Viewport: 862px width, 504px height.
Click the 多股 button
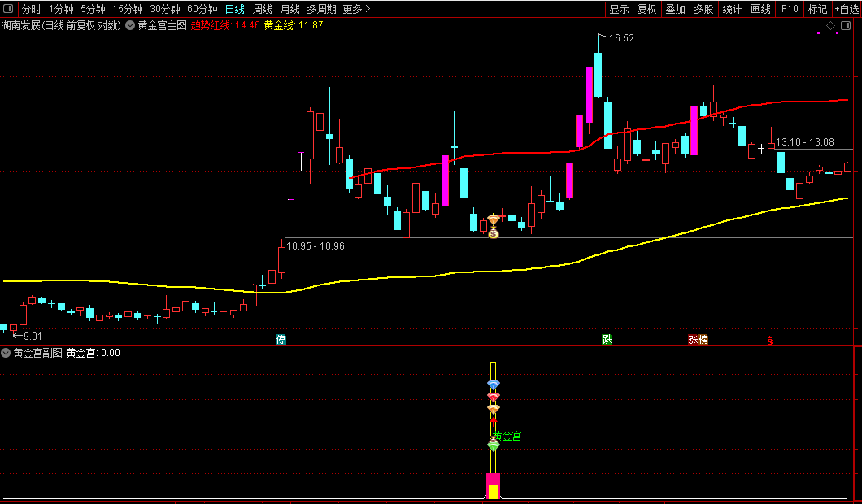click(x=703, y=9)
